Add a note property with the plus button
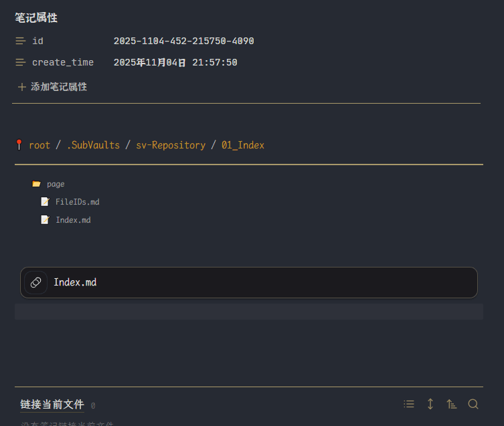This screenshot has width=504, height=426. [22, 87]
